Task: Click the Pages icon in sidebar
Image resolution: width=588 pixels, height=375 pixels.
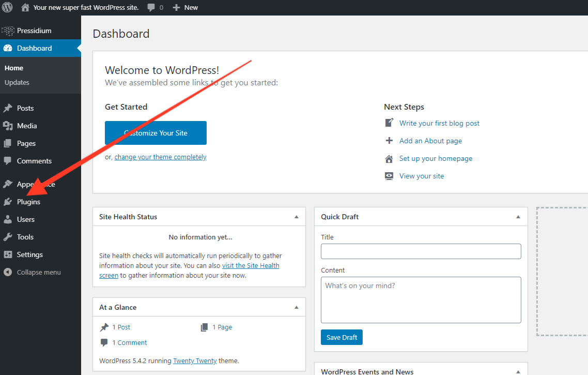Action: tap(8, 143)
